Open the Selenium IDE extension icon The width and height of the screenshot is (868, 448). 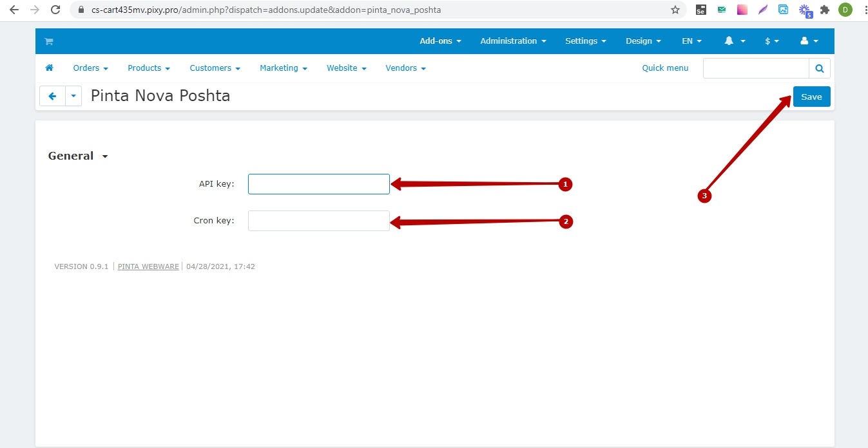click(701, 10)
